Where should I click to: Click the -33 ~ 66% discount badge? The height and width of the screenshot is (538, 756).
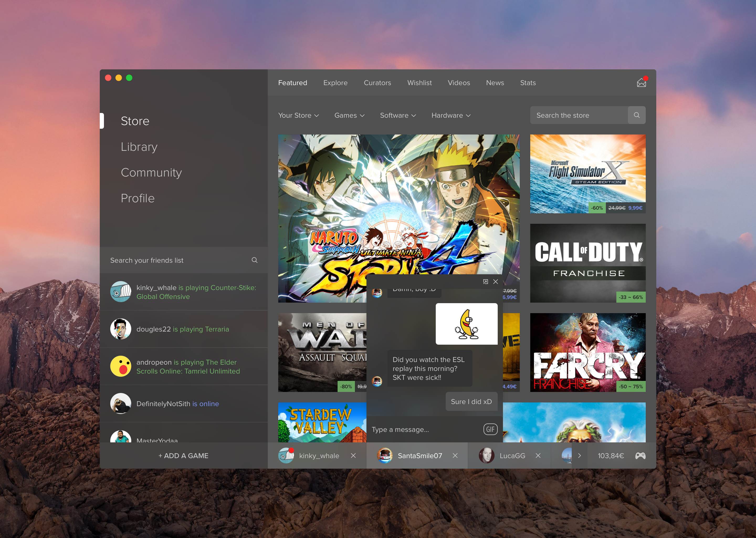[x=631, y=297]
